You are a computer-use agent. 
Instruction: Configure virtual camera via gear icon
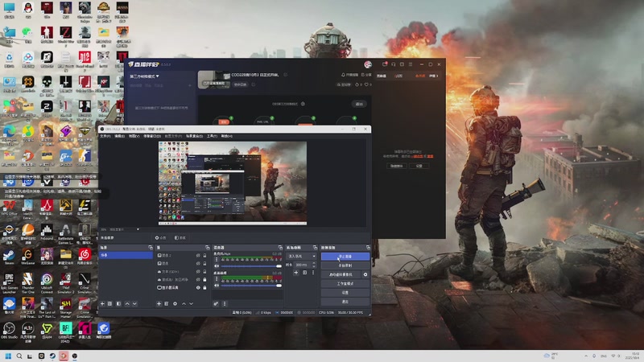click(x=365, y=274)
